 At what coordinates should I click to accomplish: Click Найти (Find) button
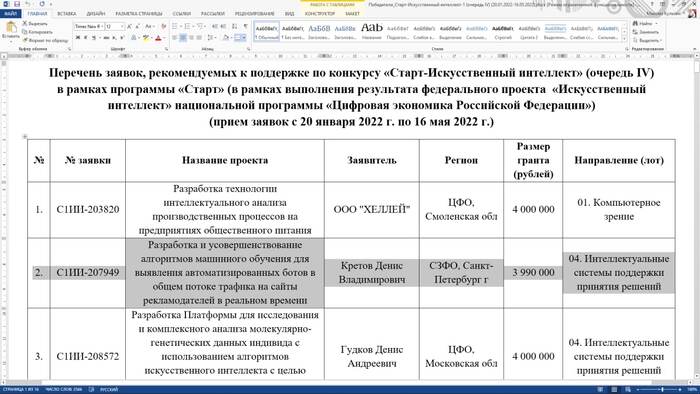pyautogui.click(x=645, y=23)
